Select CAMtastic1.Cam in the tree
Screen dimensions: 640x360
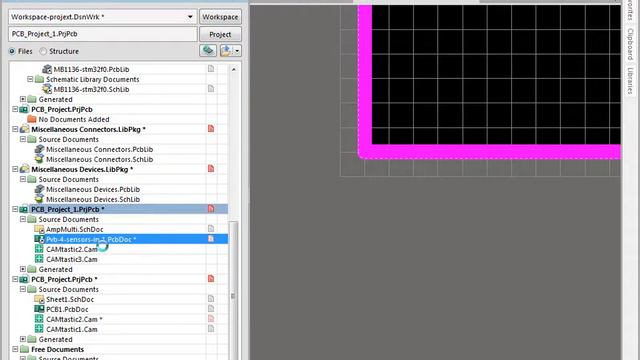coord(71,329)
